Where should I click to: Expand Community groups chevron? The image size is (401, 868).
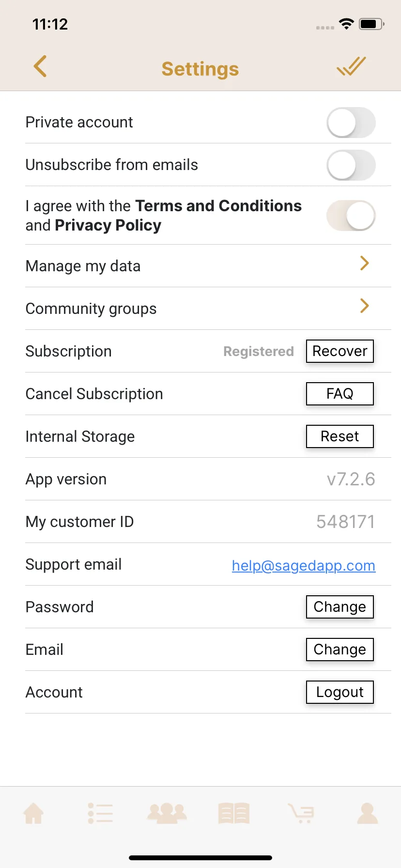(x=365, y=306)
